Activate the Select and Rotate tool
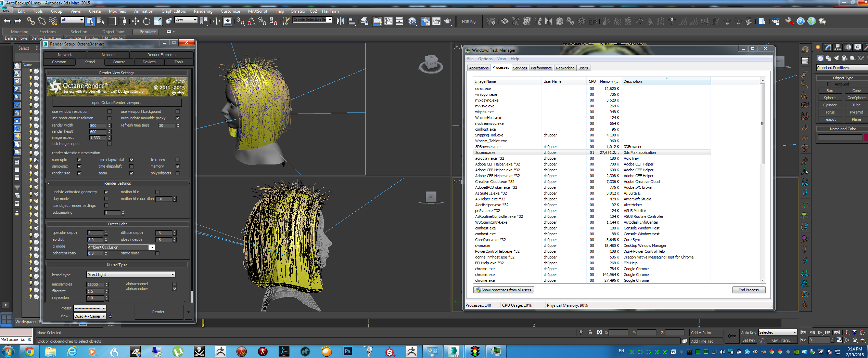The image size is (868, 358). (x=146, y=21)
